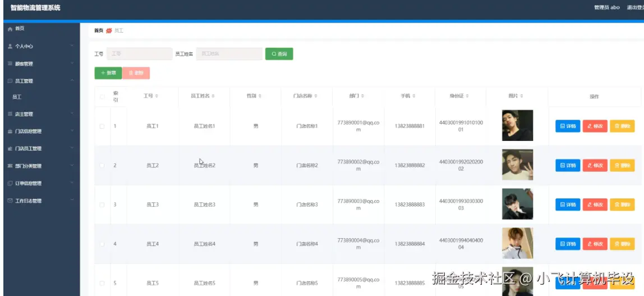Image resolution: width=644 pixels, height=296 pixels.
Task: Click 修改 for 员工1 row
Action: [595, 126]
